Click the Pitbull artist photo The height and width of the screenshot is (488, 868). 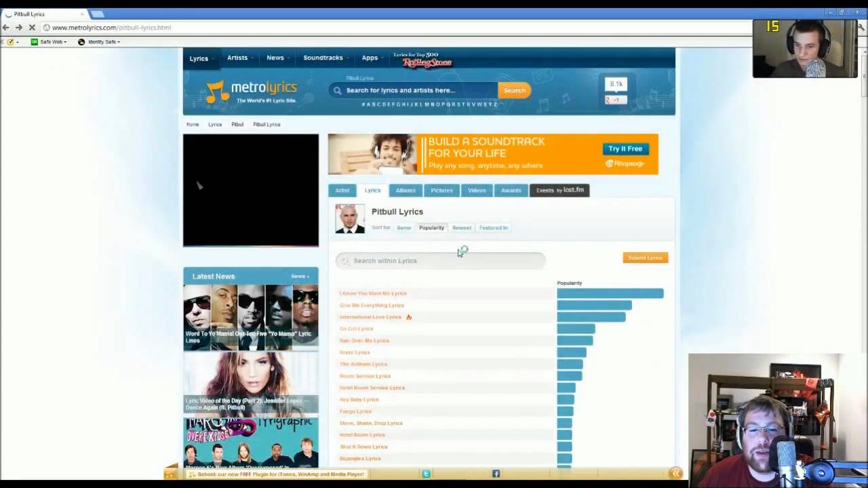[x=350, y=219]
